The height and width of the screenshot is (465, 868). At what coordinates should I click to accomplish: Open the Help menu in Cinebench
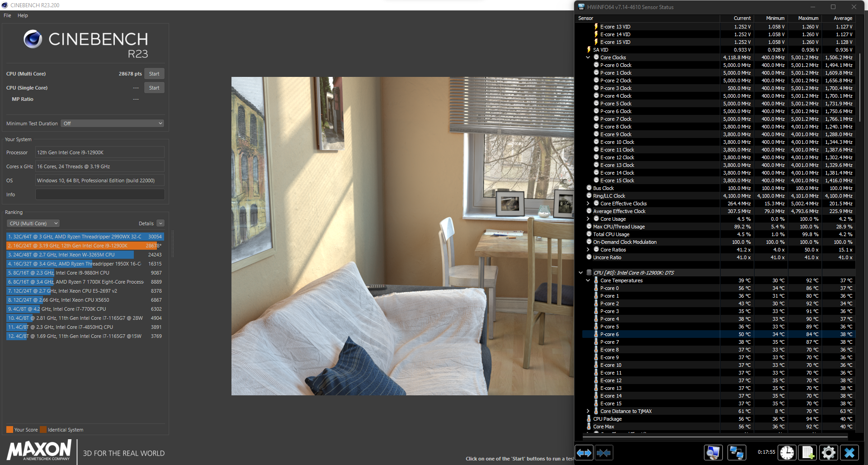point(22,15)
